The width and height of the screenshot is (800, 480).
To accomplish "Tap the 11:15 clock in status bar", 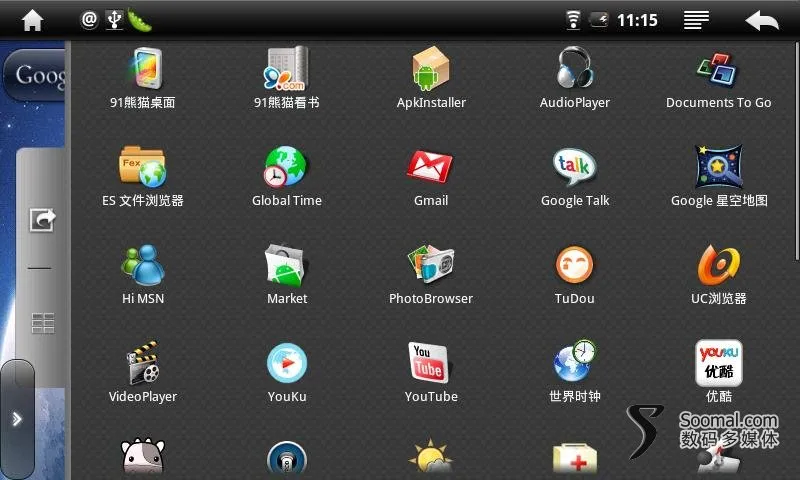I will (637, 20).
